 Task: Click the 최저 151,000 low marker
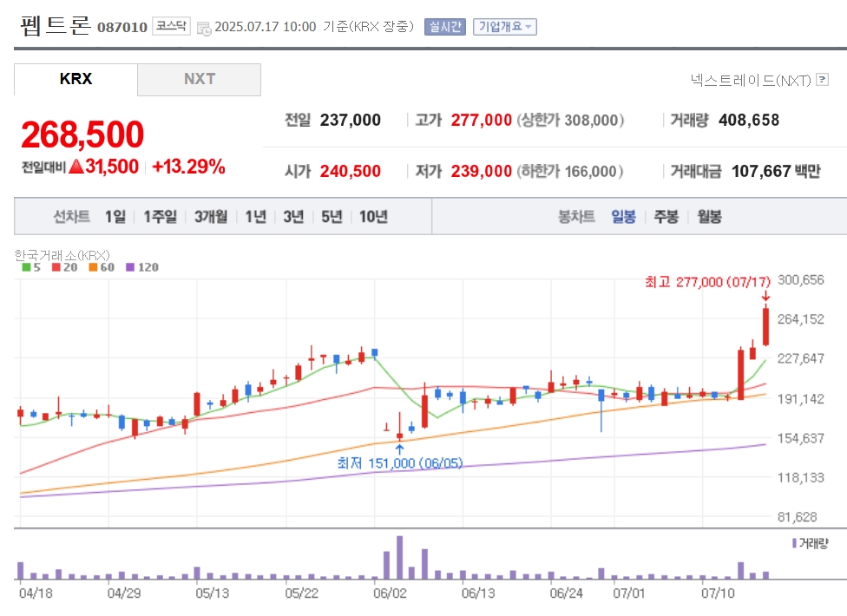coord(400,463)
